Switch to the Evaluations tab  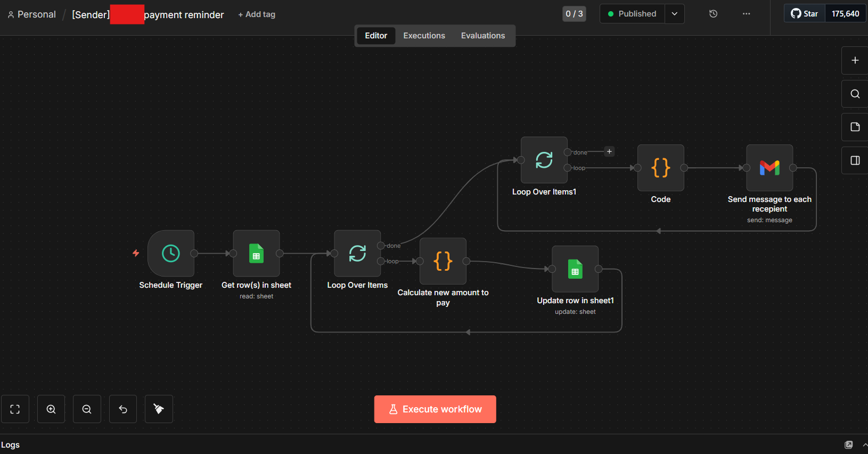point(482,36)
